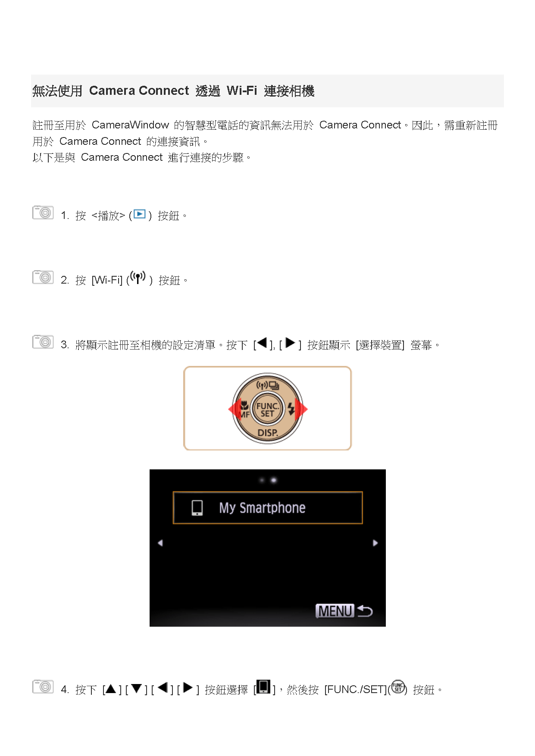
Task: Click the flash icon on control dial
Action: (291, 409)
